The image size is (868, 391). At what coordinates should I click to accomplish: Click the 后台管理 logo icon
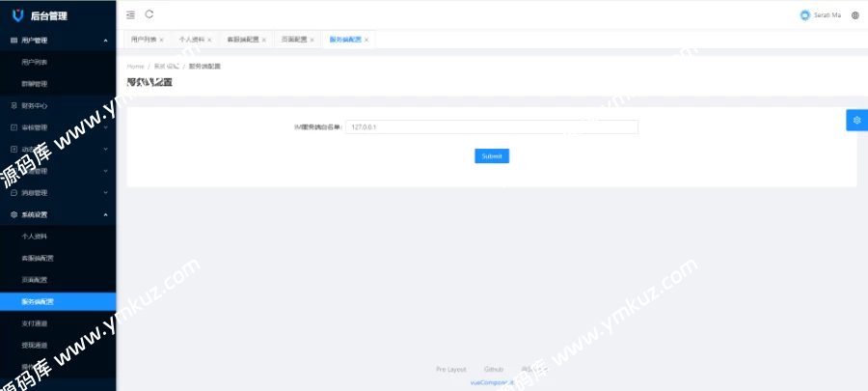pyautogui.click(x=18, y=16)
